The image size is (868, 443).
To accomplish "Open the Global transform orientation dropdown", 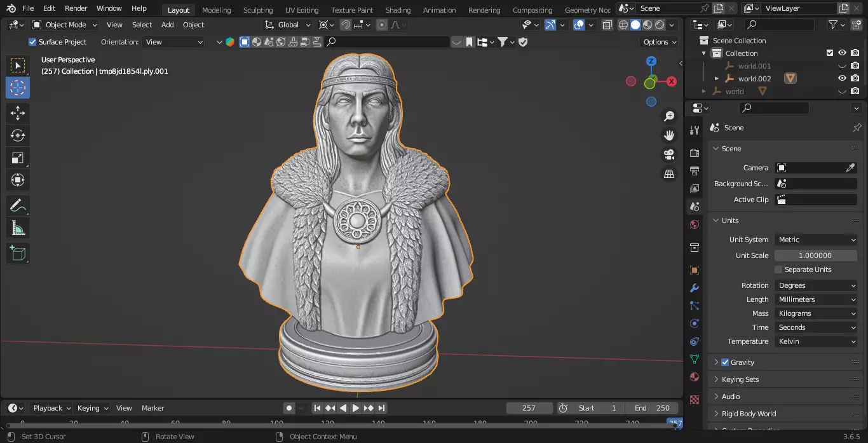I will (288, 25).
